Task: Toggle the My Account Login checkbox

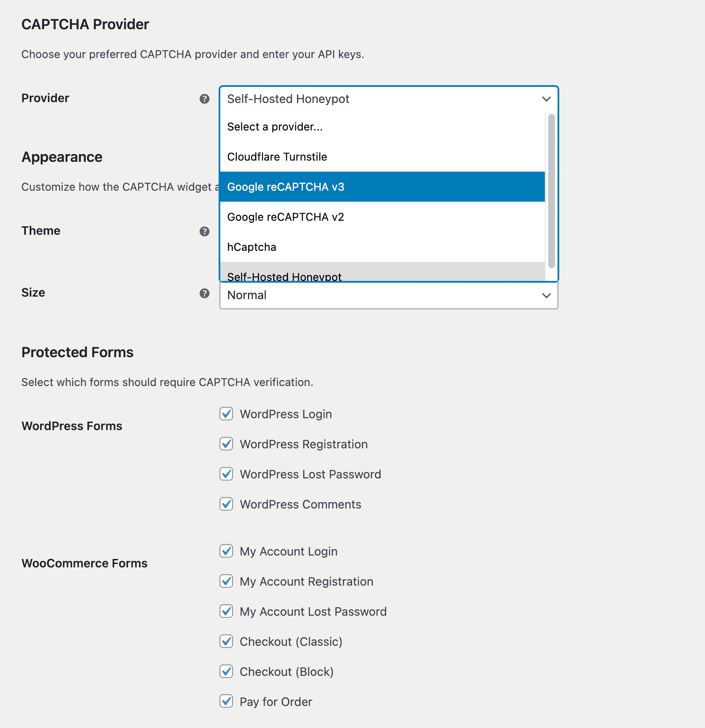Action: tap(226, 551)
